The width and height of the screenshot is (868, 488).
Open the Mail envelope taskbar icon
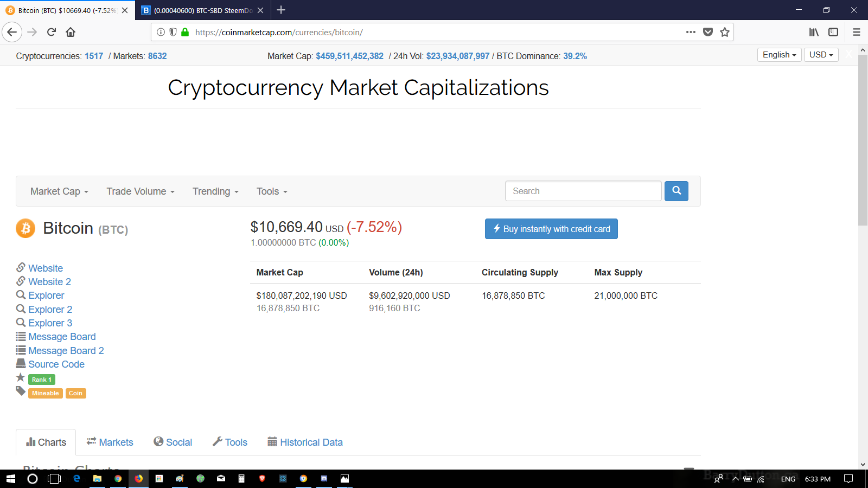[221, 479]
